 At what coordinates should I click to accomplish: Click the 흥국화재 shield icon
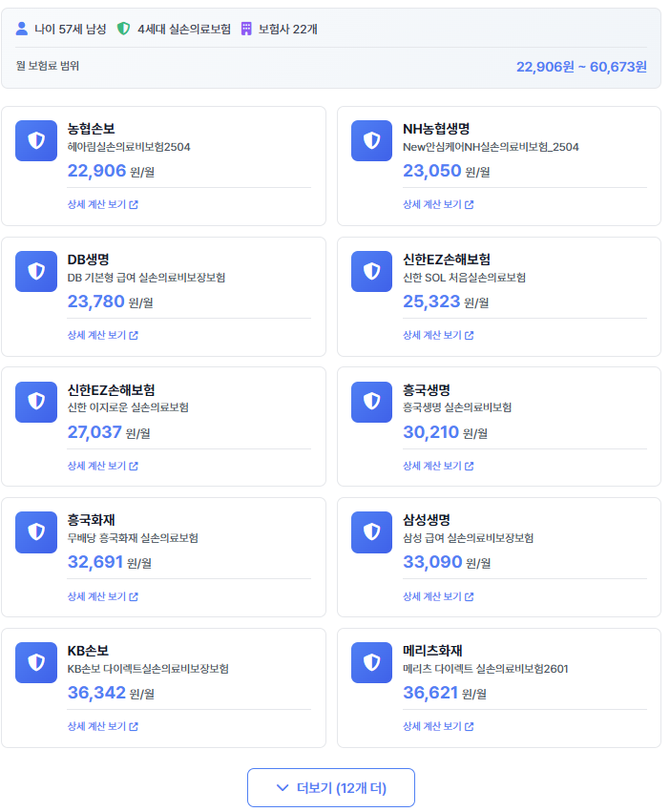point(36,532)
